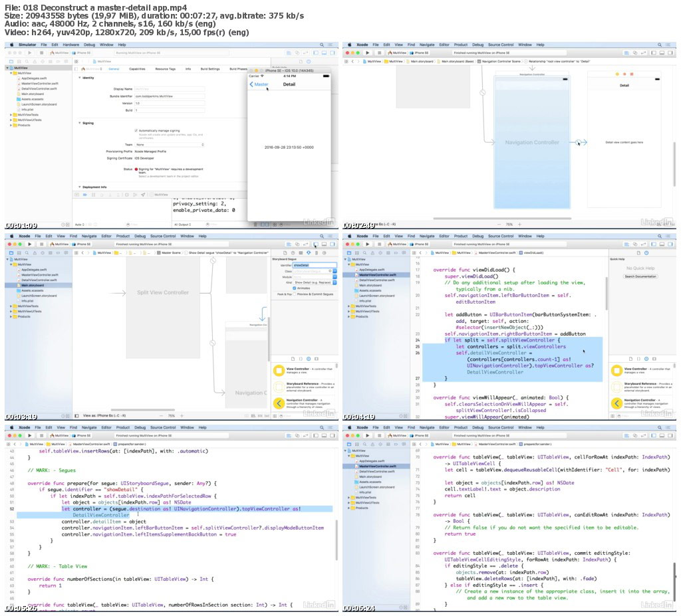The image size is (681, 616).
Task: Zoom in with the plus icon at 03:19
Action: click(x=182, y=415)
